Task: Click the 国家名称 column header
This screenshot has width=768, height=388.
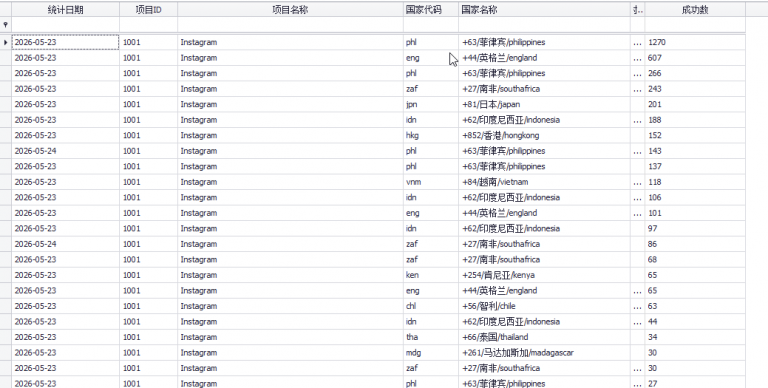Action: pyautogui.click(x=544, y=9)
